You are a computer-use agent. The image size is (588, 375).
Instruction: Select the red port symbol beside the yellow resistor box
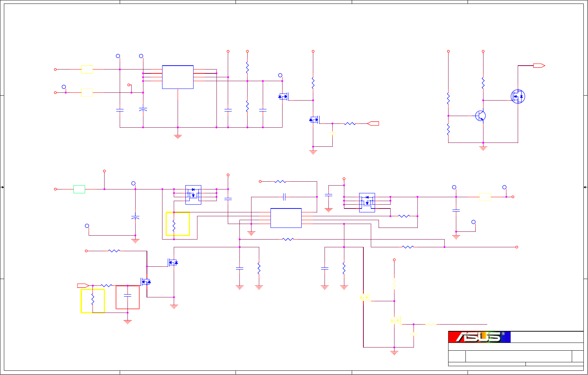pos(83,285)
